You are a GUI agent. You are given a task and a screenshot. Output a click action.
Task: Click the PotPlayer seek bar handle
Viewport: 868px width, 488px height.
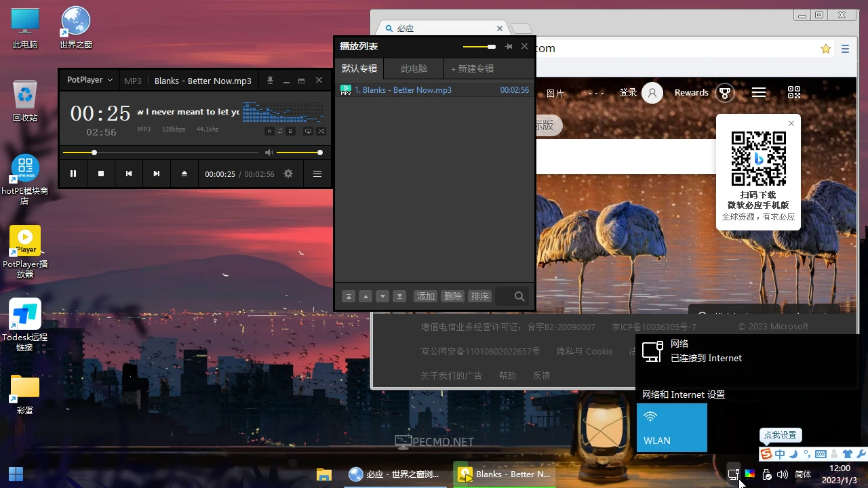(94, 152)
